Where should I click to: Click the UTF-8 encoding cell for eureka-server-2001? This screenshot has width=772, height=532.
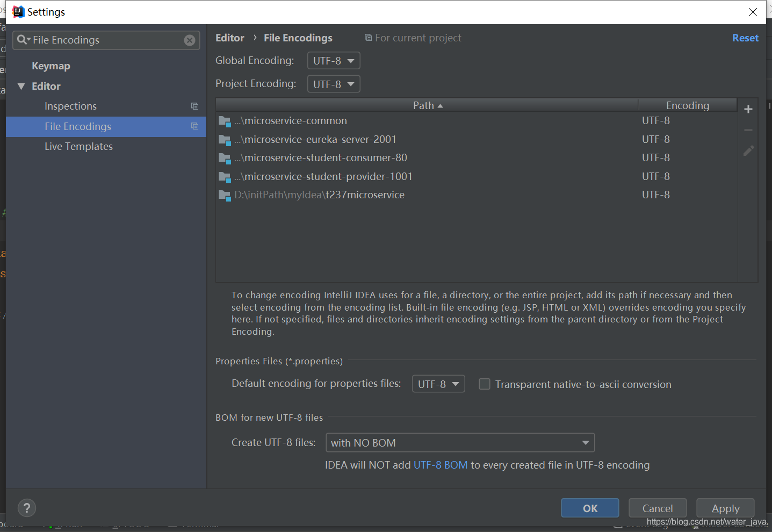tap(656, 140)
